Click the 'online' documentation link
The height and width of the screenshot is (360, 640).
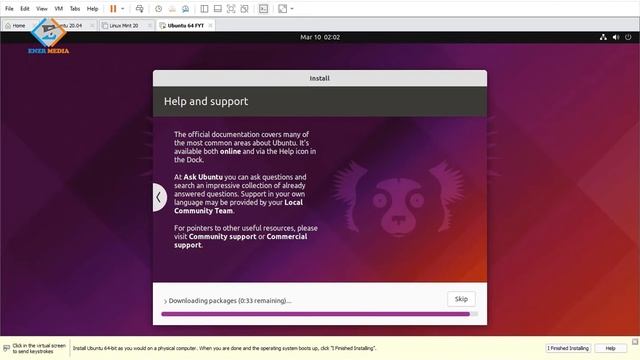231,151
